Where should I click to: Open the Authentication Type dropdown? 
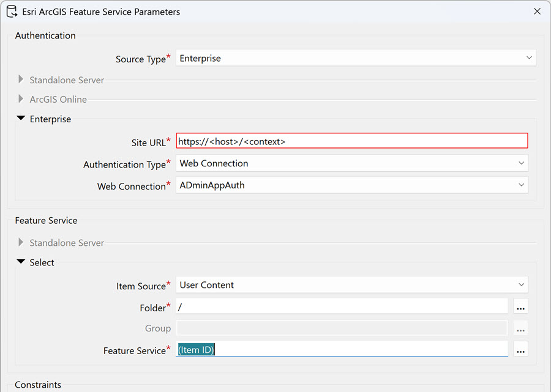point(352,163)
